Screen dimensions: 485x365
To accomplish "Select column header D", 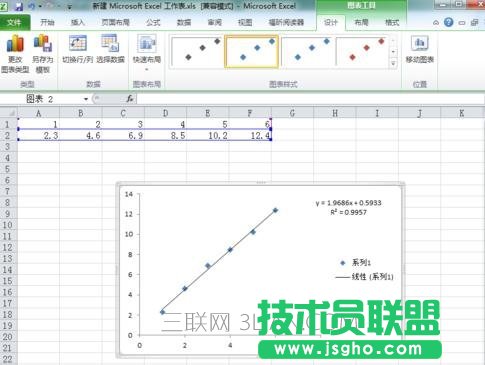I will point(165,113).
